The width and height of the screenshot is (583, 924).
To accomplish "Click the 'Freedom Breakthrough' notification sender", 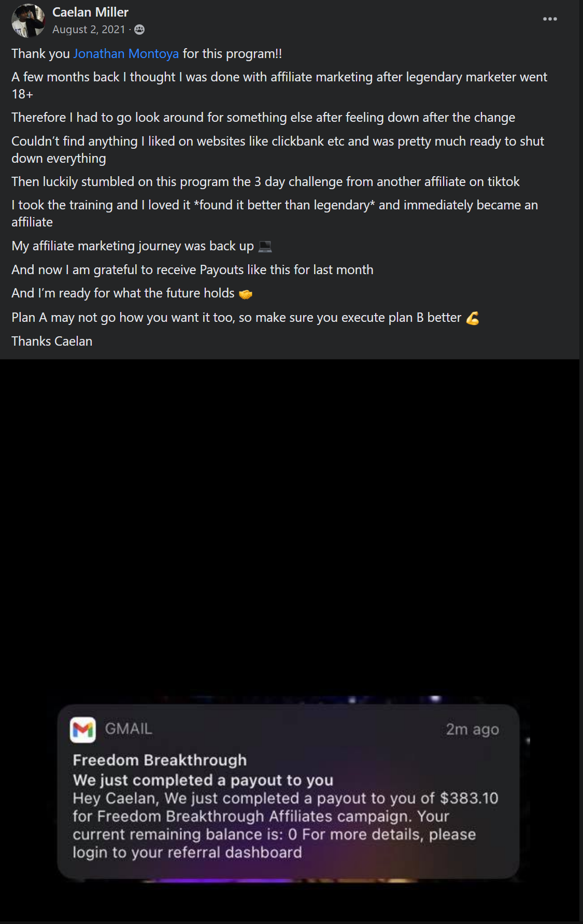I will tap(160, 760).
